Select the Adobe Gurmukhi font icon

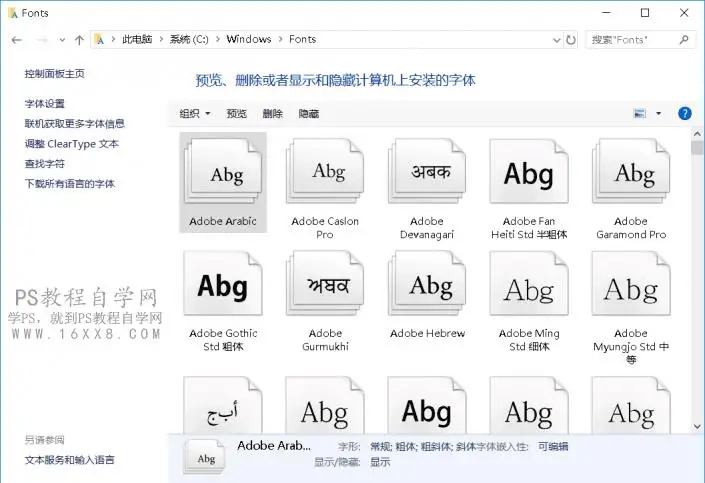(x=325, y=283)
